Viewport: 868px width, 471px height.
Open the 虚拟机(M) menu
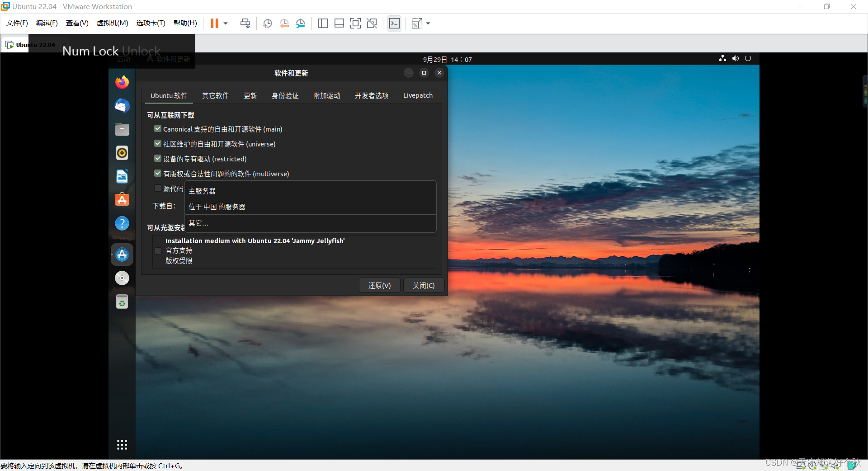click(x=113, y=23)
